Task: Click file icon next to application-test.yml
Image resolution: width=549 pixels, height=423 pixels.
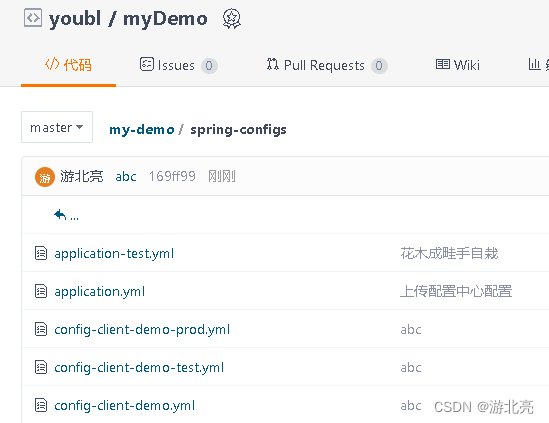Action: [41, 253]
